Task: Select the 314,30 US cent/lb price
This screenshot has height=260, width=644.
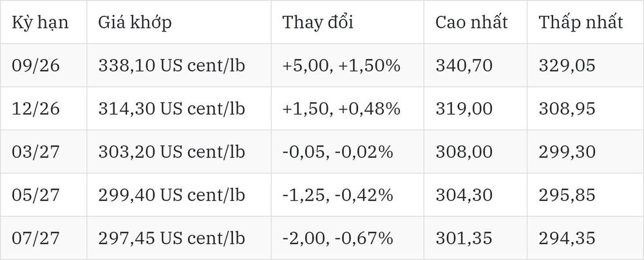Action: [x=171, y=108]
